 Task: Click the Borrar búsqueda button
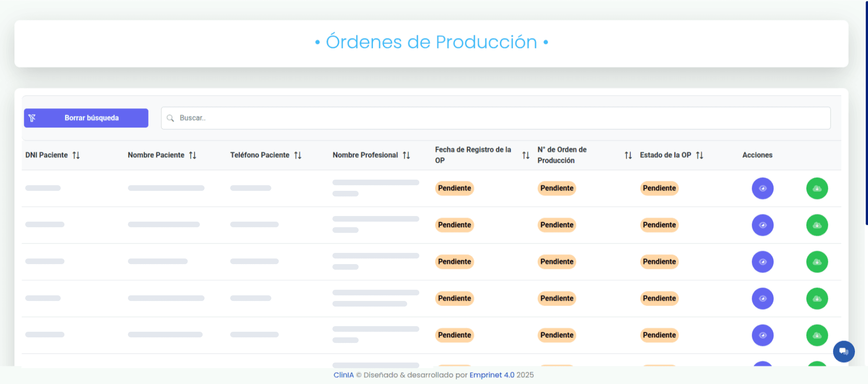pyautogui.click(x=86, y=118)
